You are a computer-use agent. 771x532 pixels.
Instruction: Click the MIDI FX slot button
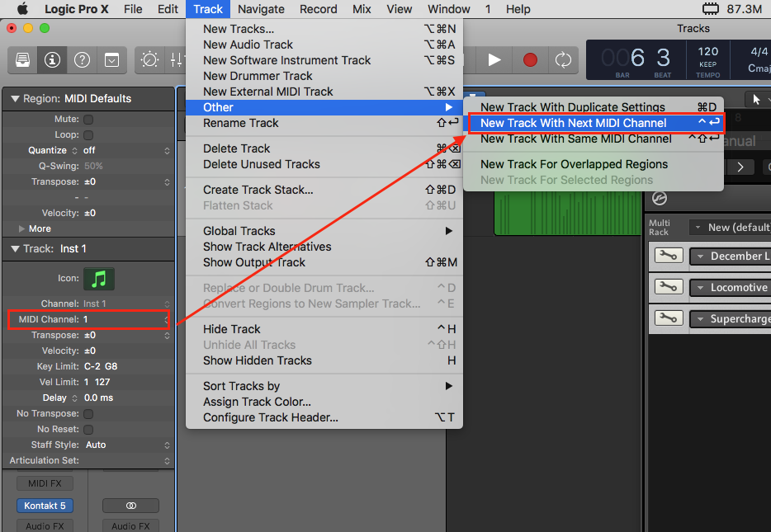tap(45, 483)
